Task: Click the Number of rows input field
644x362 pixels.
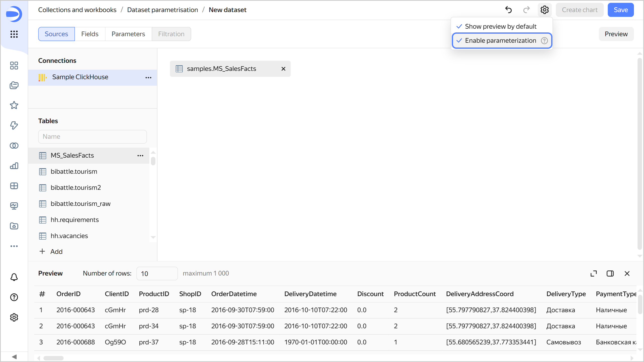Action: (x=157, y=274)
